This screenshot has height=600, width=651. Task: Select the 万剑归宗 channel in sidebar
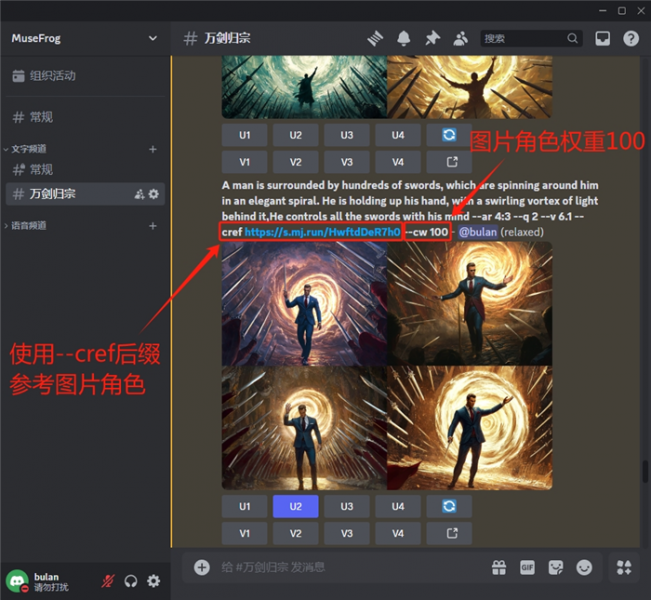[x=85, y=194]
